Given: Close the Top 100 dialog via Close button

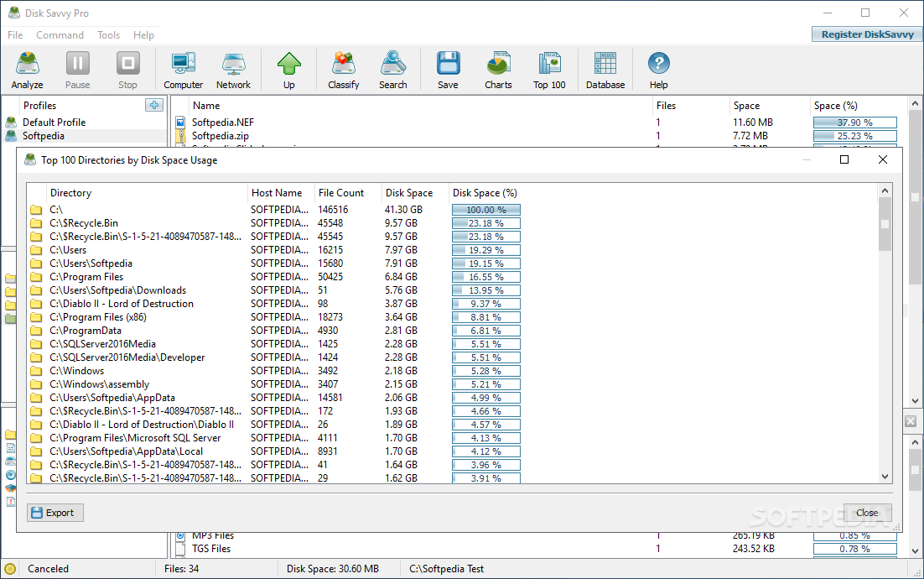Looking at the screenshot, I should coord(867,513).
